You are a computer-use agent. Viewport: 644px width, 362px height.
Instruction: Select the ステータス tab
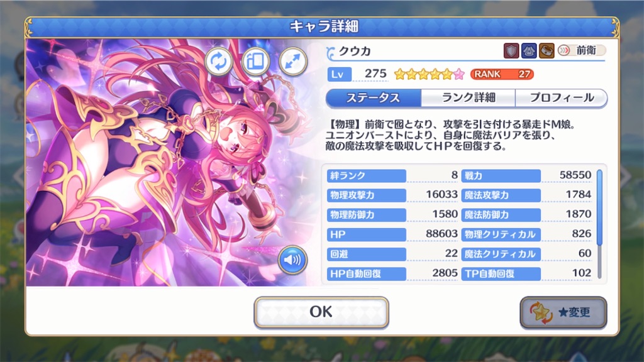(x=374, y=97)
